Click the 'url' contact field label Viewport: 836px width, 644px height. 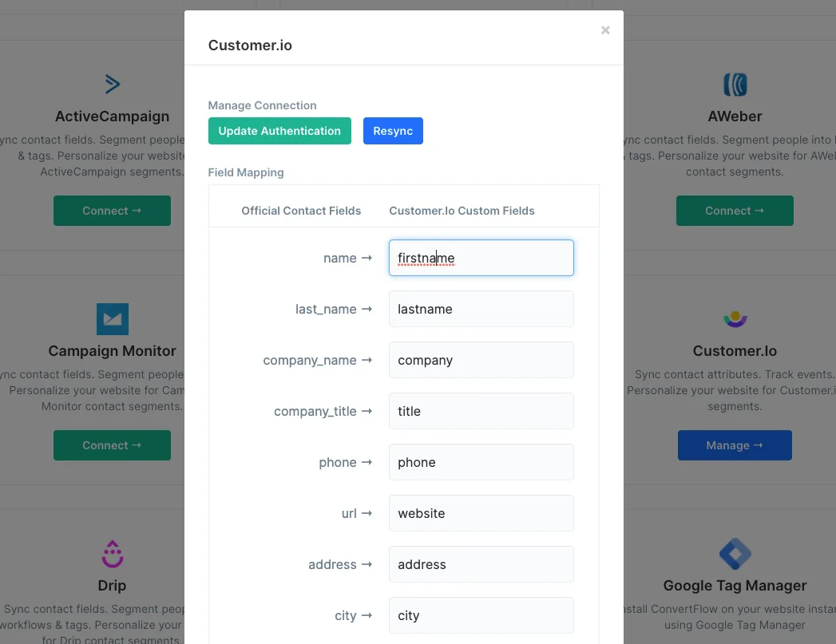coord(349,513)
